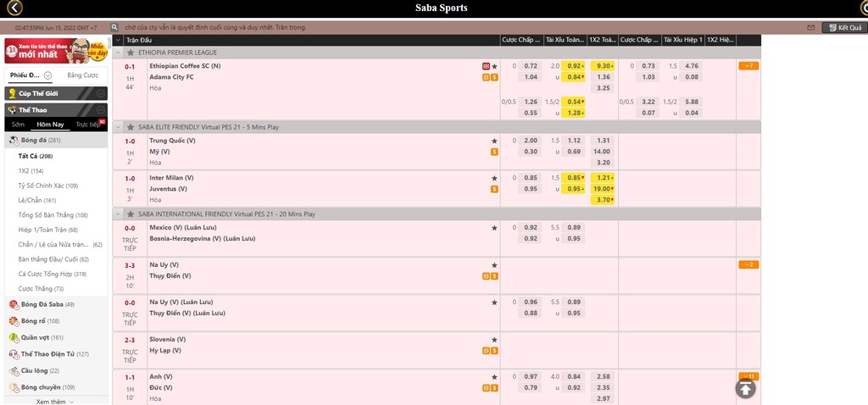Select the Bảng Cược tab
868x405 pixels.
tap(81, 75)
